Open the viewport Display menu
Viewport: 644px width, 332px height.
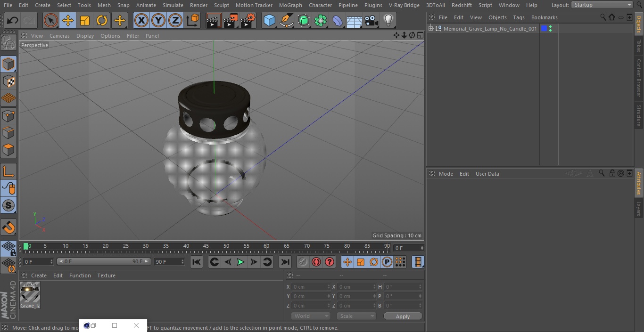85,36
